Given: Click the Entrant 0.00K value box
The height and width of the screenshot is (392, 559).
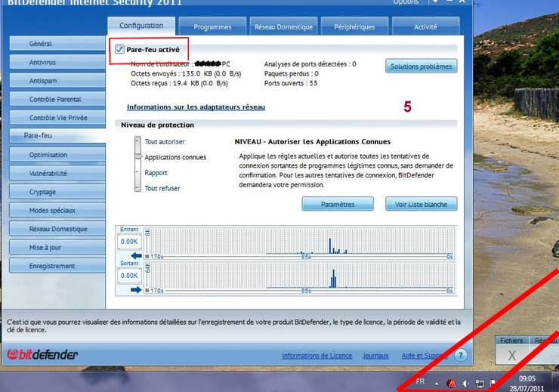Looking at the screenshot, I should (129, 242).
